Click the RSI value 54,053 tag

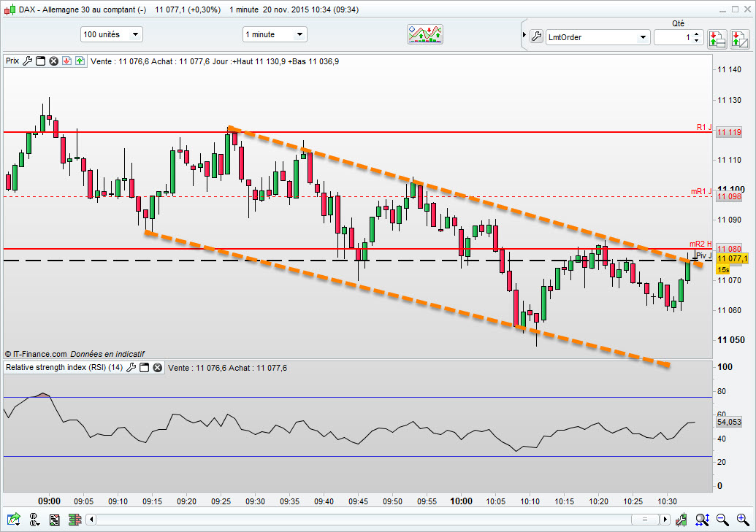[x=729, y=422]
